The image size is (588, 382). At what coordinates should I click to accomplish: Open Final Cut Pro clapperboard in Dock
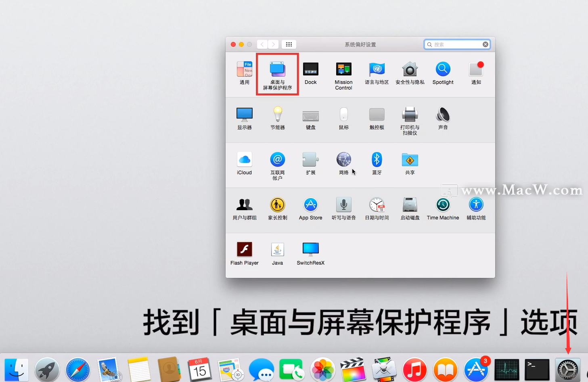[x=353, y=370]
